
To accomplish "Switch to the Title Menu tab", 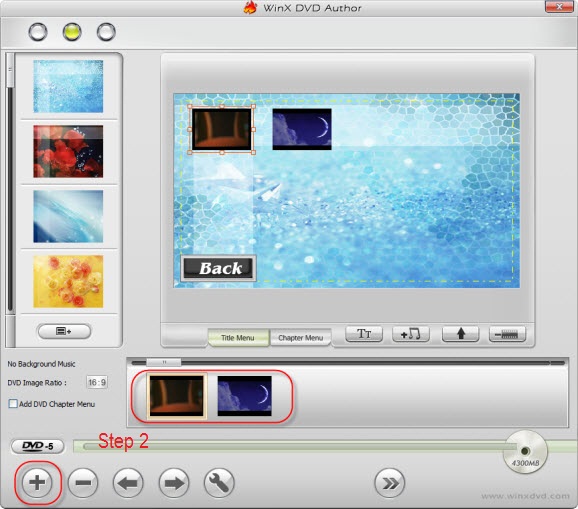I will 238,338.
